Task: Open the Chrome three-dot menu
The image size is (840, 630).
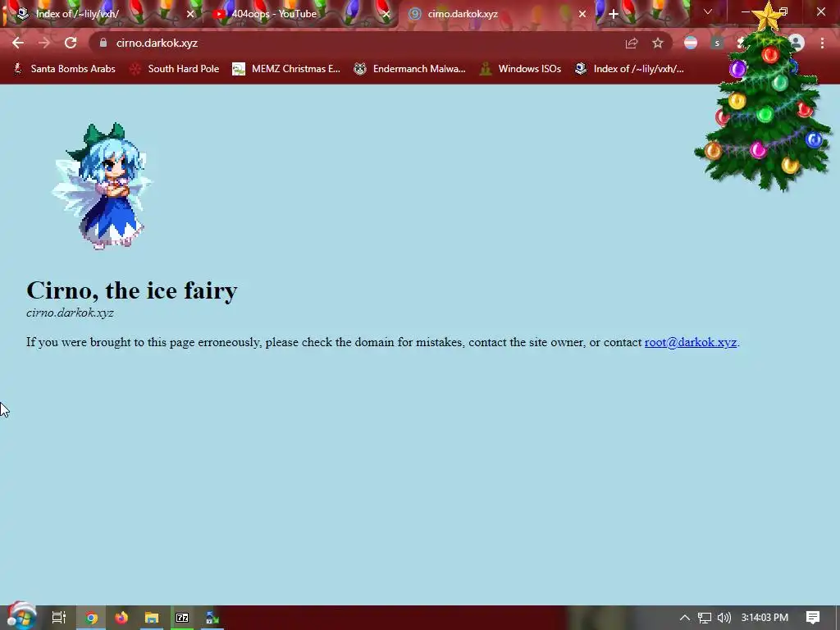Action: tap(822, 43)
